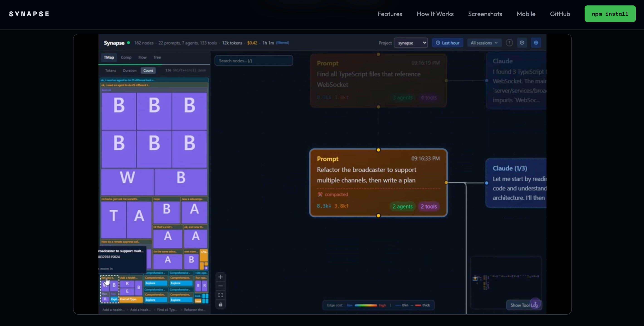Zoom in with the plus control
Screen dimensions: 644x326
point(220,277)
